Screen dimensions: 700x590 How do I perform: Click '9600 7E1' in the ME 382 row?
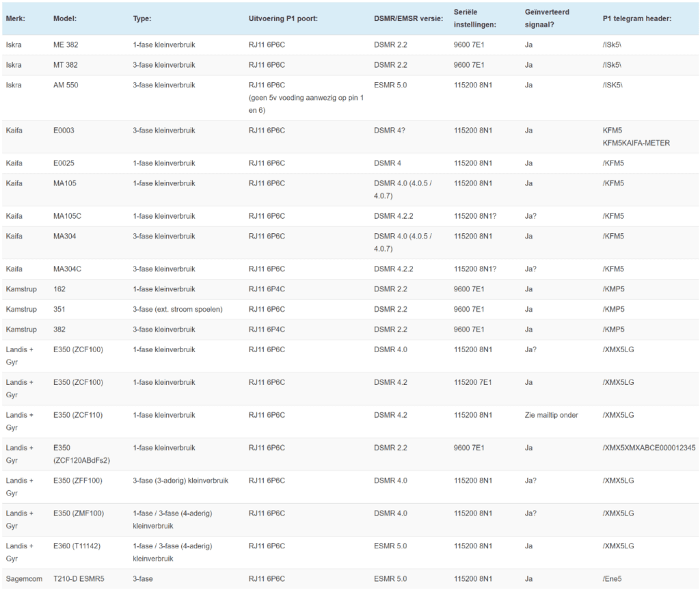pos(469,44)
